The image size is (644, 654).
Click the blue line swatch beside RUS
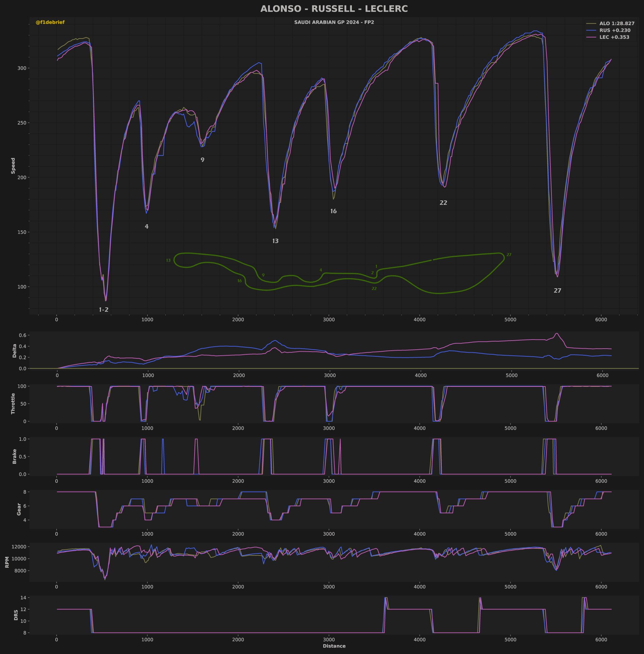coord(591,31)
